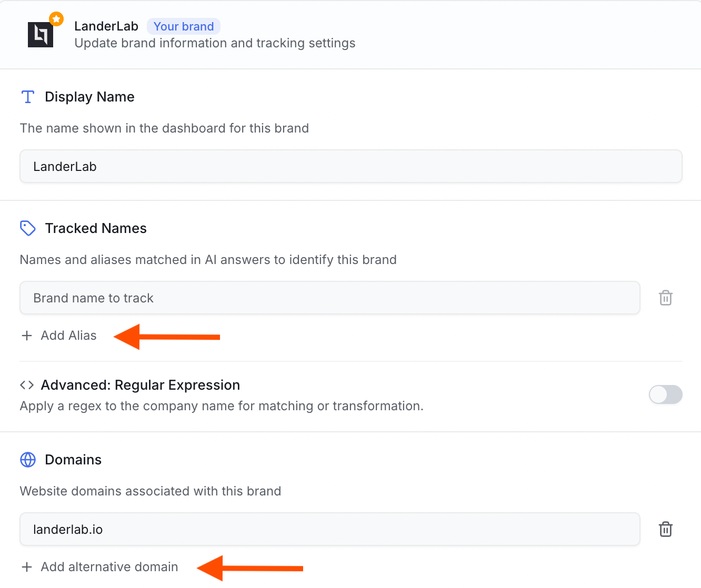Click the LanderLab title text
Screen dimensions: 701x588
[x=106, y=26]
